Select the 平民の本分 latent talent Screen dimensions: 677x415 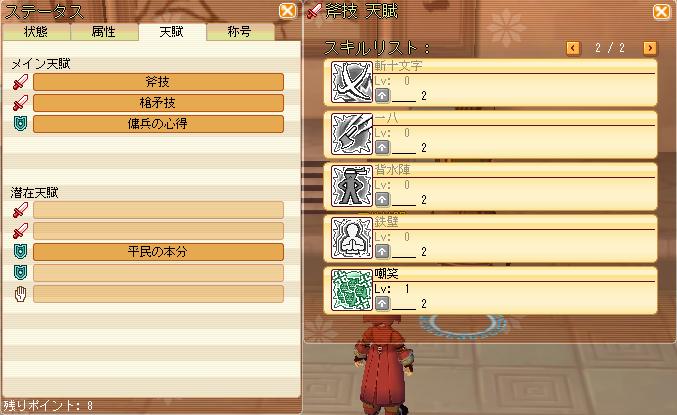tap(158, 252)
